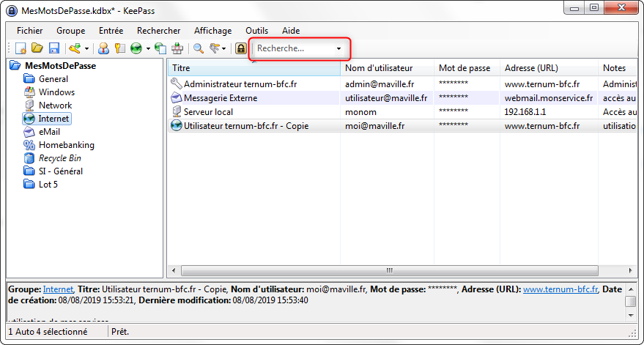Image resolution: width=644 pixels, height=345 pixels.
Task: Click the Copy username toolbar icon
Action: point(103,49)
